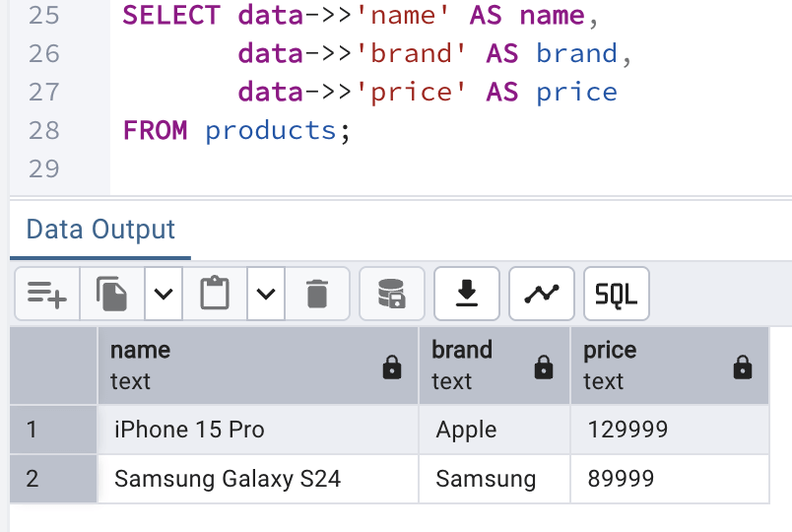This screenshot has width=792, height=532.
Task: Click the Delete trash icon
Action: click(x=316, y=294)
